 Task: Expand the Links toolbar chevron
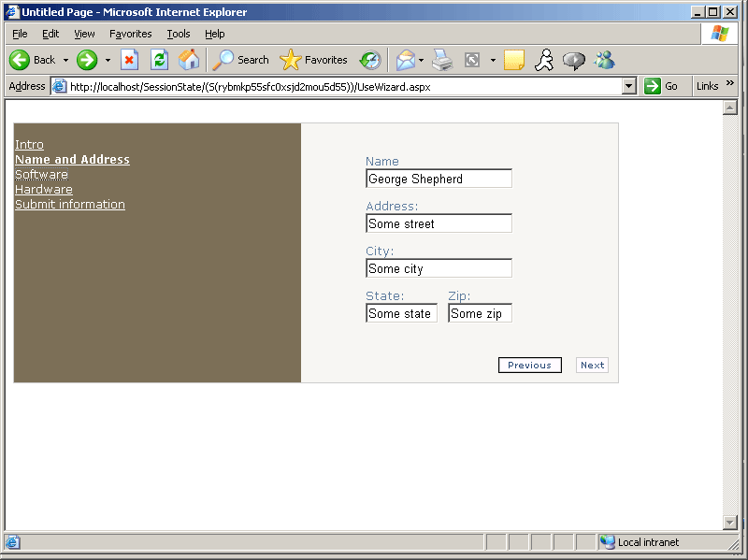[730, 85]
